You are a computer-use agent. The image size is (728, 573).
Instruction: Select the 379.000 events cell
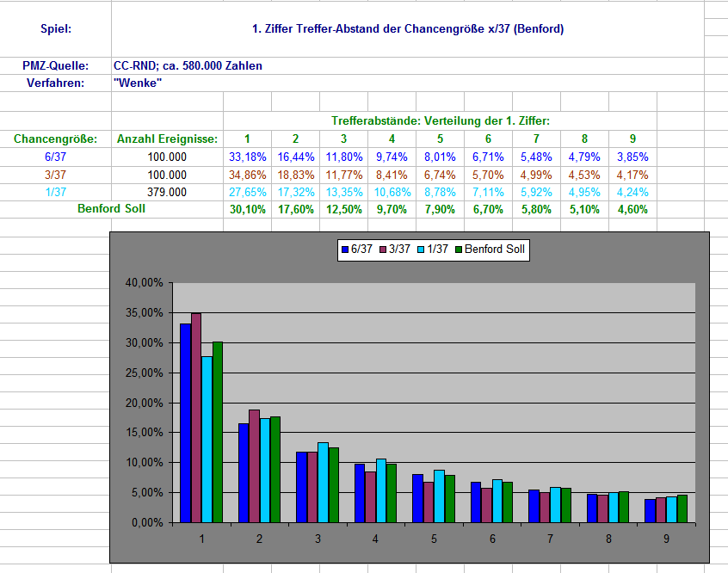click(x=167, y=192)
